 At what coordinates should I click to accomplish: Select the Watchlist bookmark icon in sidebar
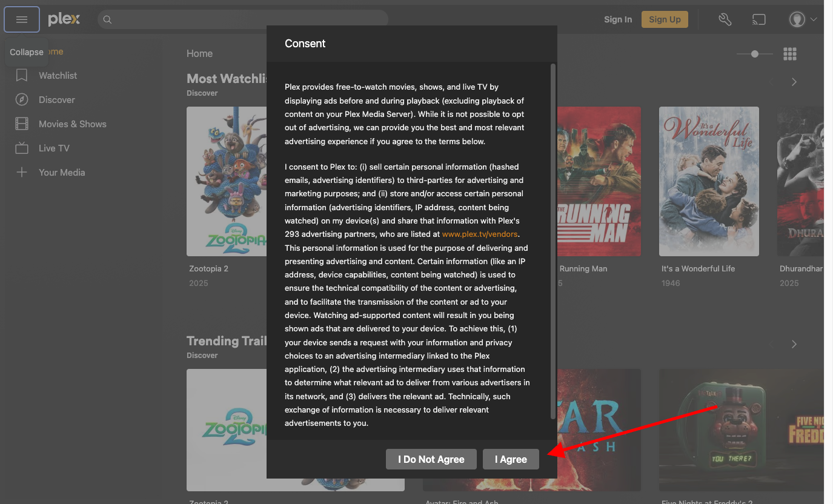pos(22,75)
